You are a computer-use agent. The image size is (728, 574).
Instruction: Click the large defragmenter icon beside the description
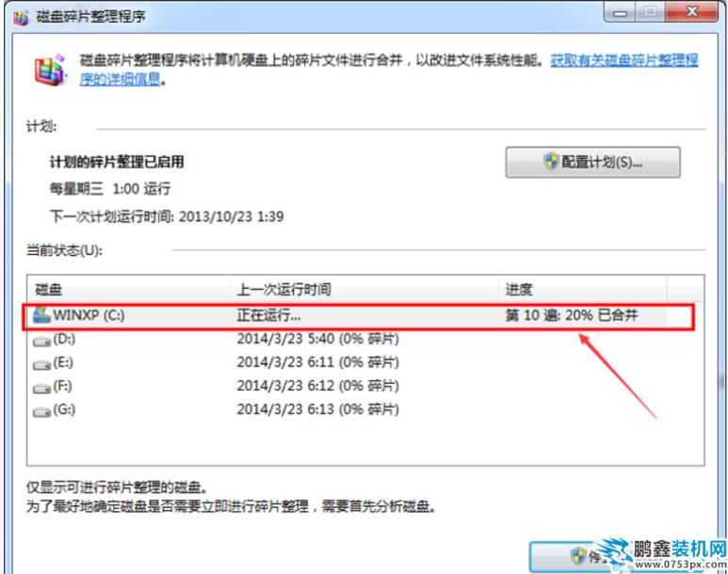click(x=50, y=71)
